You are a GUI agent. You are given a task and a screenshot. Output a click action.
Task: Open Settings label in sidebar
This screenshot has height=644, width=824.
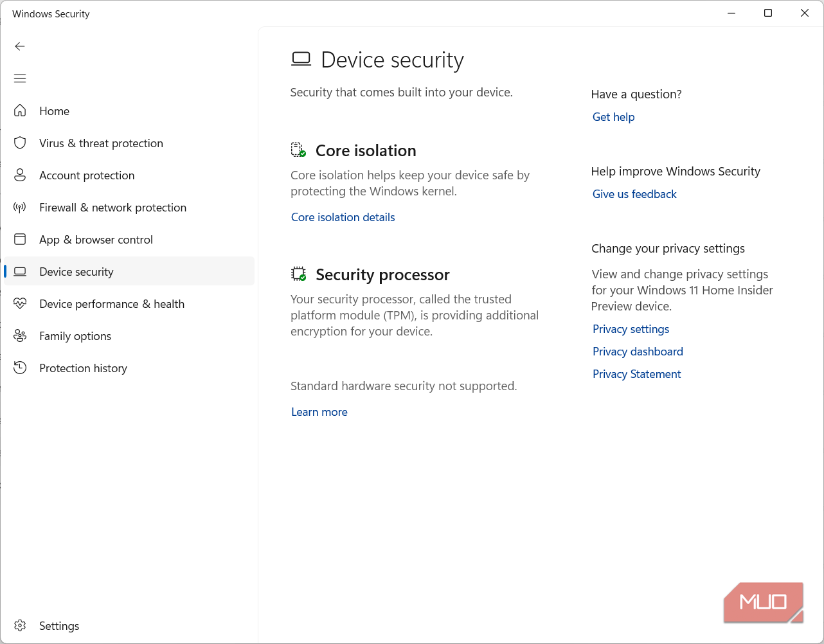point(59,626)
